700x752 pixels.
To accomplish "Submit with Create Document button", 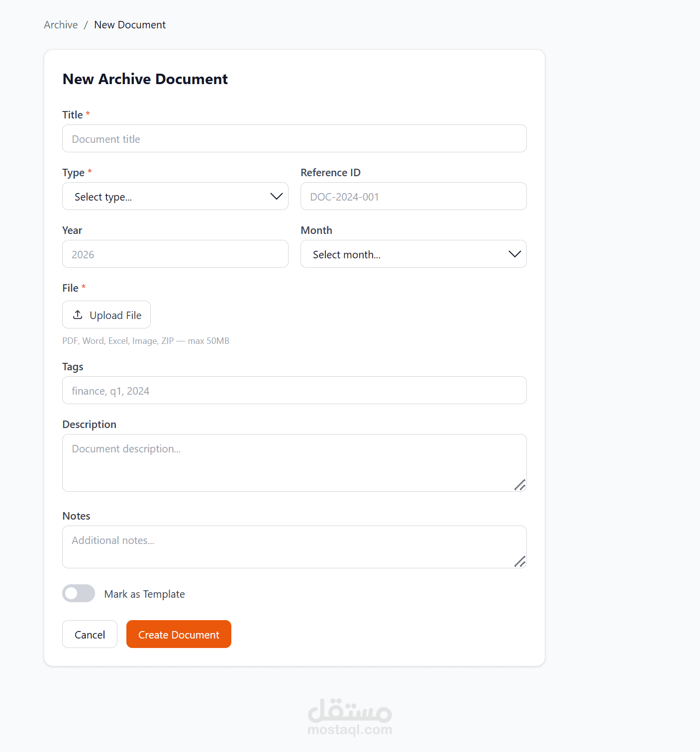I will [179, 634].
